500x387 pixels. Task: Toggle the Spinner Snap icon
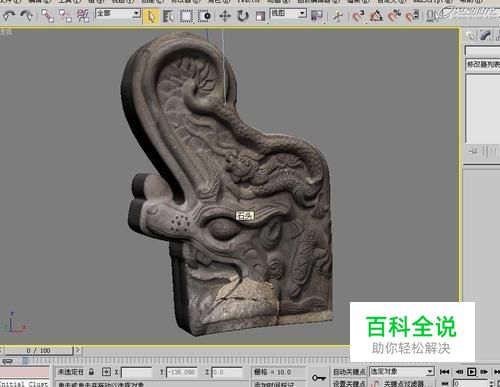click(412, 16)
